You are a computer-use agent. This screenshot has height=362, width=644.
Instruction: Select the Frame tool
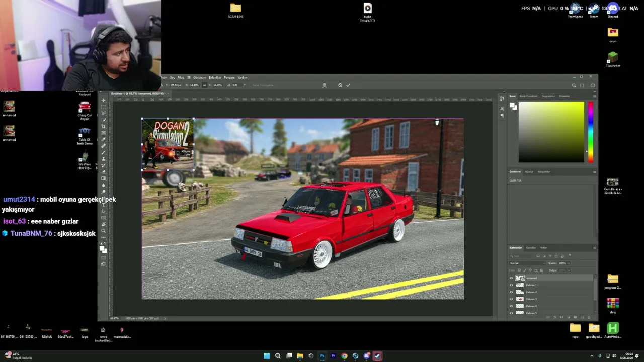click(x=103, y=133)
